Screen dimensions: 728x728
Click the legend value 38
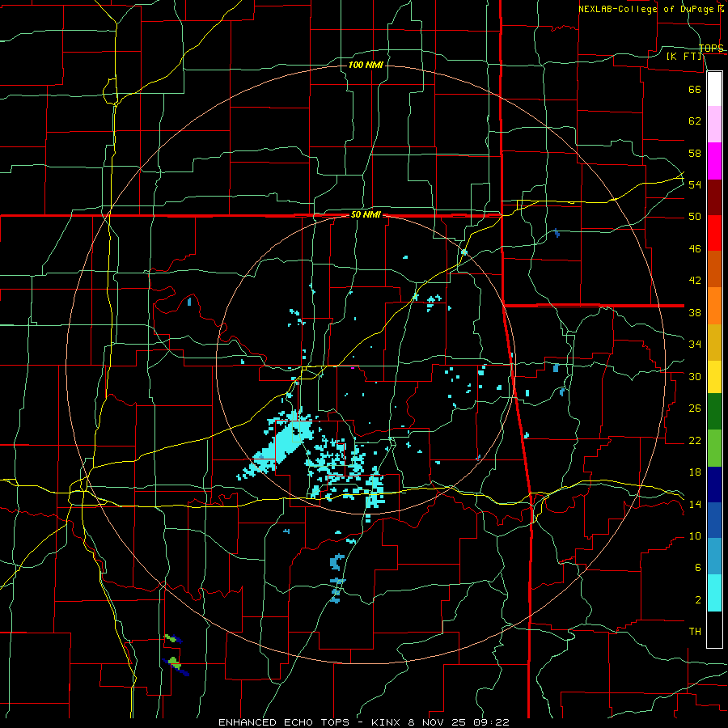(x=695, y=312)
